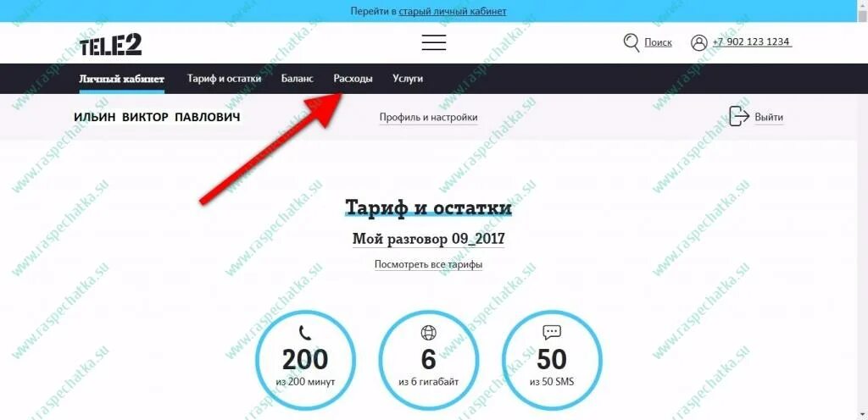Click the 200 minutes remaining circle
The height and width of the screenshot is (420, 868).
coord(305,361)
